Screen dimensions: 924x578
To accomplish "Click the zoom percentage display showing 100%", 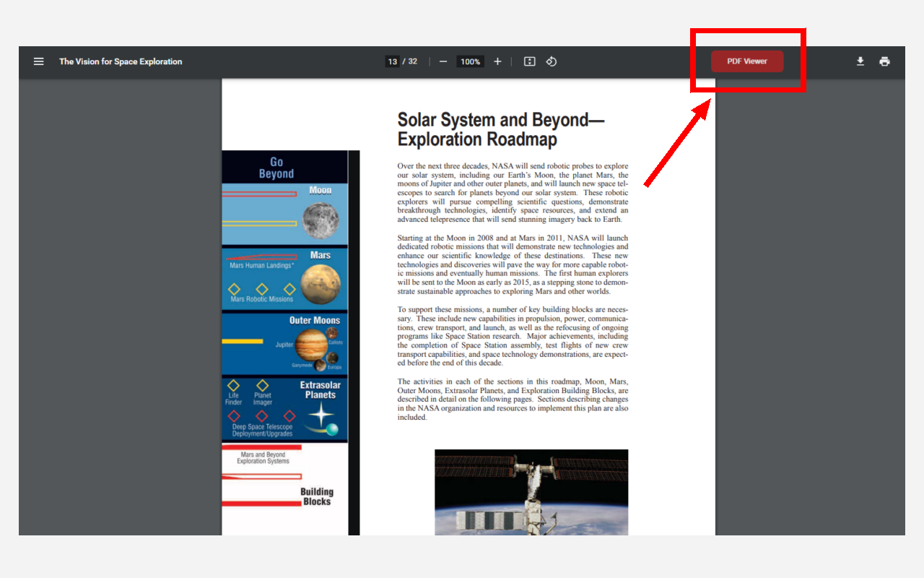I will 470,61.
